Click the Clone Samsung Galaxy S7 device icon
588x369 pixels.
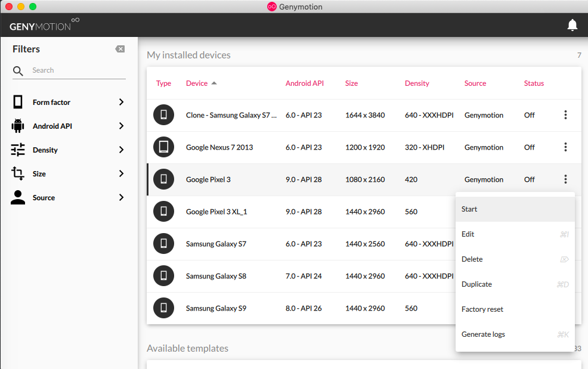[163, 114]
